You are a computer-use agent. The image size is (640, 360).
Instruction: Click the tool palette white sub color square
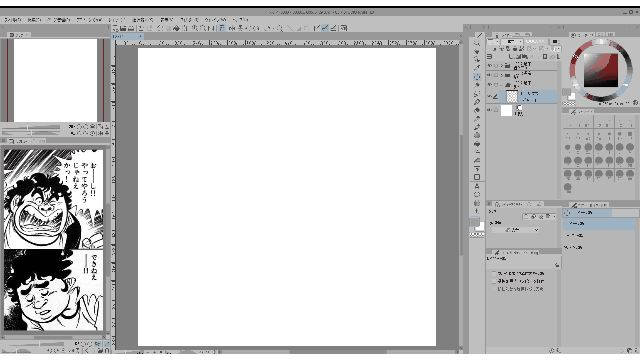(x=481, y=227)
